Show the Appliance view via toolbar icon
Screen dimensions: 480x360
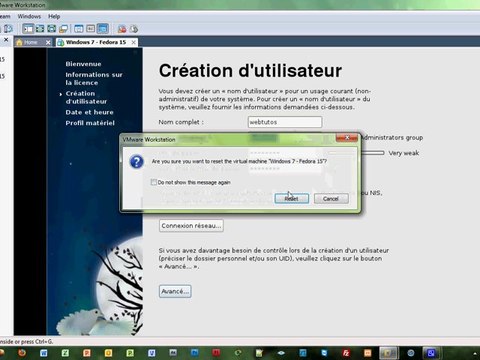tap(91, 29)
